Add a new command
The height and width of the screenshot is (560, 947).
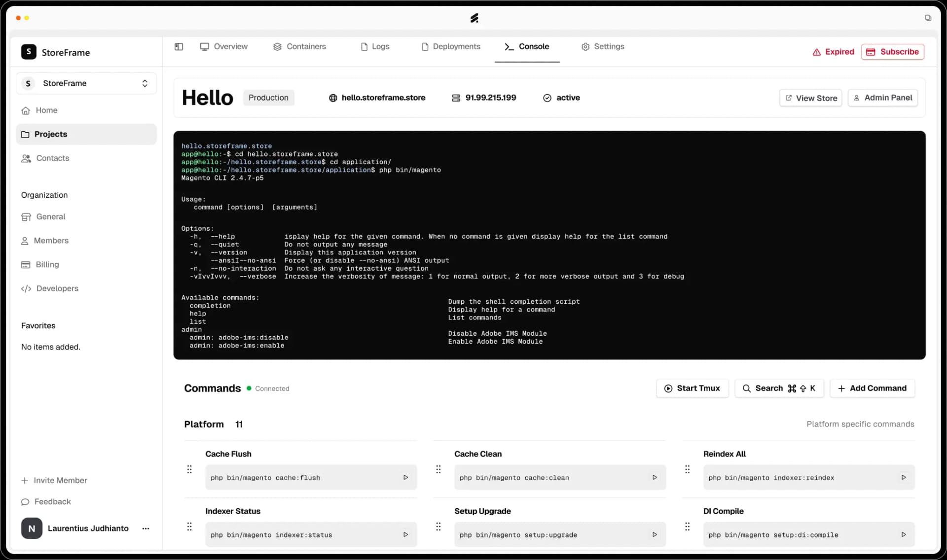coord(873,388)
